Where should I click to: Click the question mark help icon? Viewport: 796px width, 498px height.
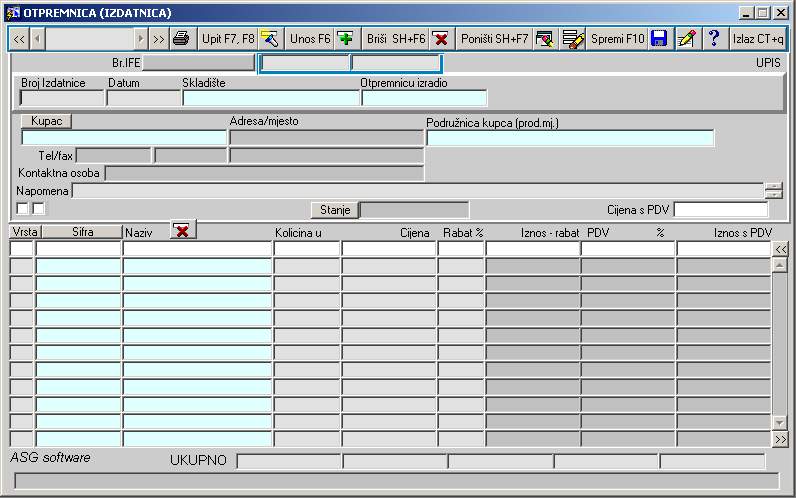click(x=714, y=39)
